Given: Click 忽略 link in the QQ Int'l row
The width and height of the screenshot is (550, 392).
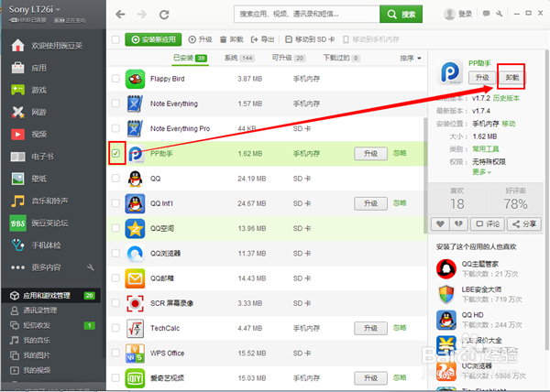Looking at the screenshot, I should [400, 203].
